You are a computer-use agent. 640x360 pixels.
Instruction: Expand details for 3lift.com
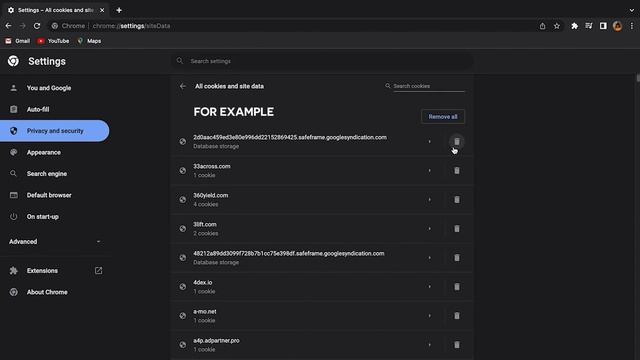pyautogui.click(x=429, y=229)
